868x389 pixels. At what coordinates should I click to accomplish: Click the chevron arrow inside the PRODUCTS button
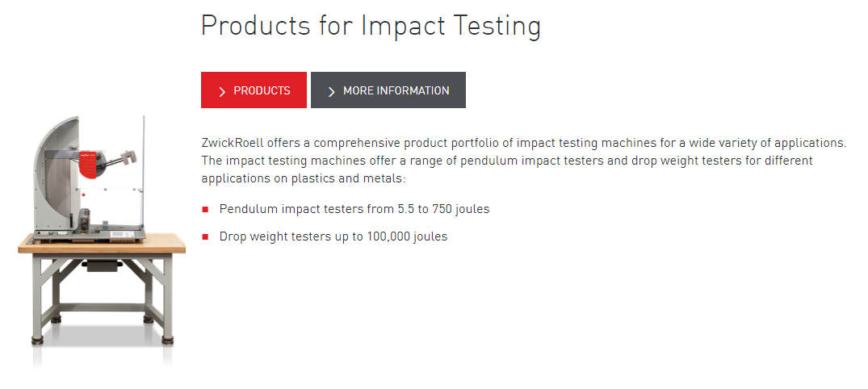221,91
